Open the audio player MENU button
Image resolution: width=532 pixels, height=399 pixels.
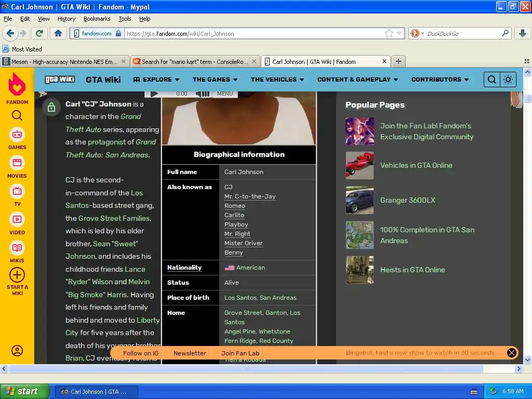pos(225,94)
